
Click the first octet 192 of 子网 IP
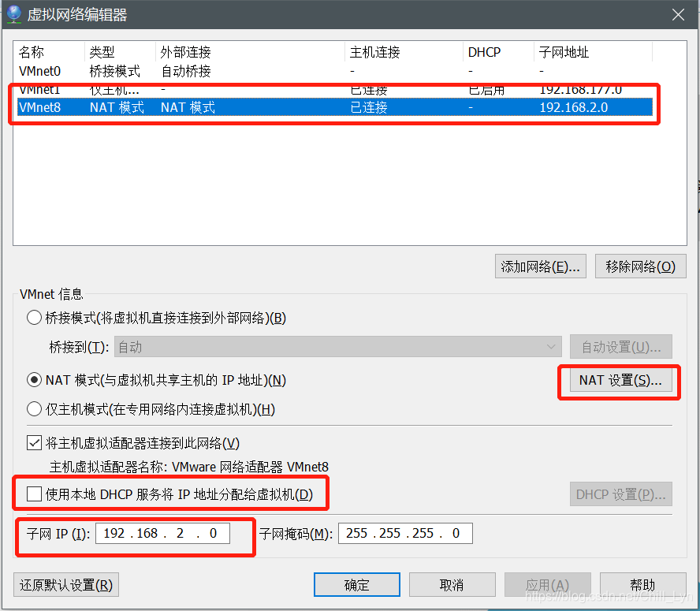(x=114, y=533)
